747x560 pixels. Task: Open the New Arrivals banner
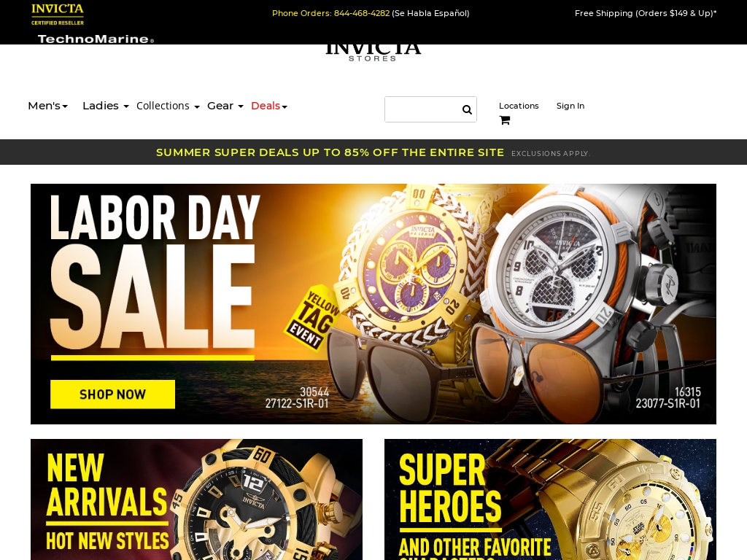click(196, 499)
